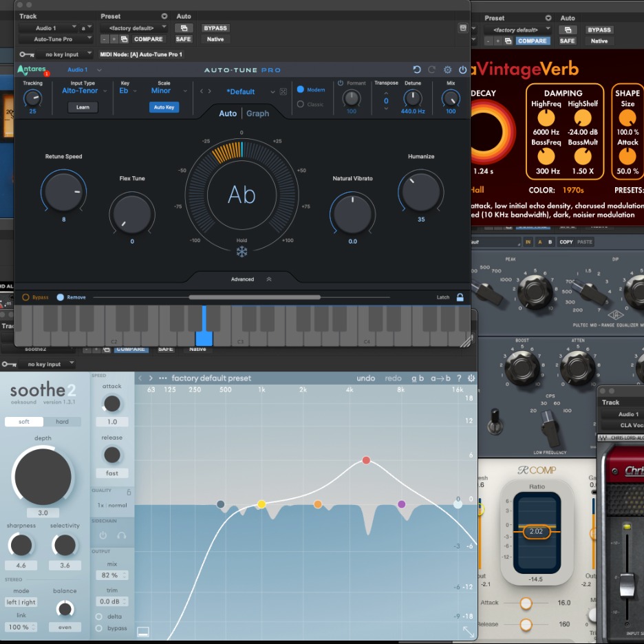Select Modern mode radio button
The width and height of the screenshot is (644, 644).
(300, 89)
